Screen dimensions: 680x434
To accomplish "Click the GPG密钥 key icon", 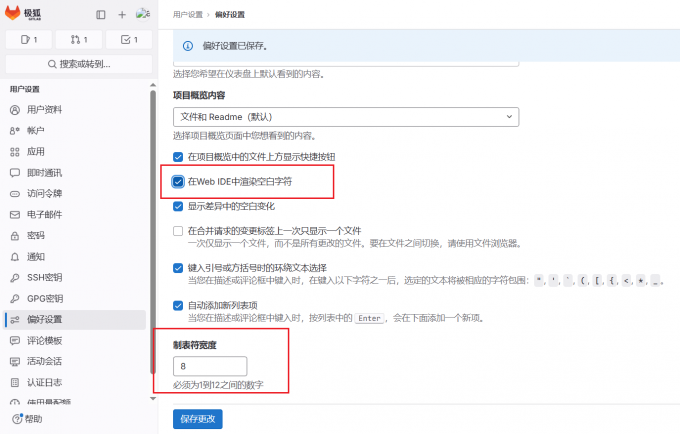I will point(15,299).
